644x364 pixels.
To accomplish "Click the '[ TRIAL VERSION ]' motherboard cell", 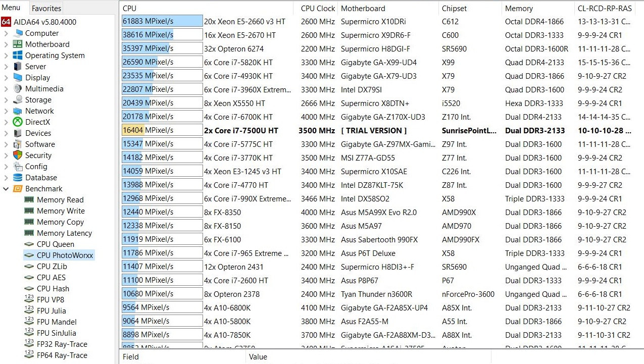I will click(x=374, y=130).
